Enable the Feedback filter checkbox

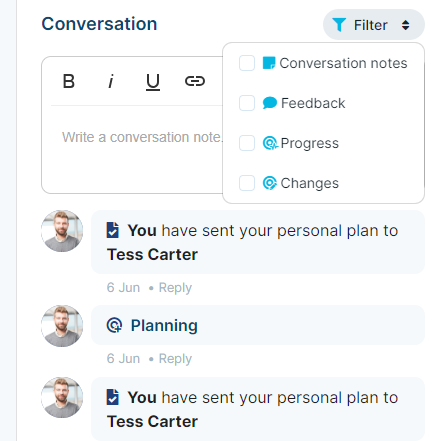[247, 103]
